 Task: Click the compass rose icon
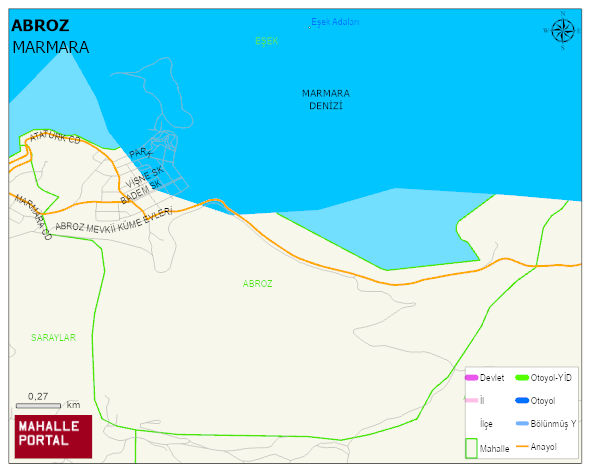563,31
